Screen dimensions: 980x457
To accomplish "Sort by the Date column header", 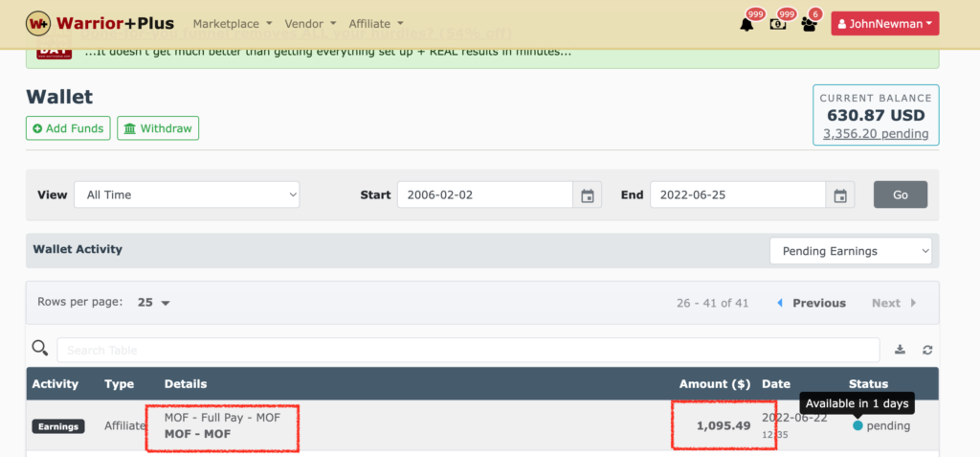I will click(775, 384).
